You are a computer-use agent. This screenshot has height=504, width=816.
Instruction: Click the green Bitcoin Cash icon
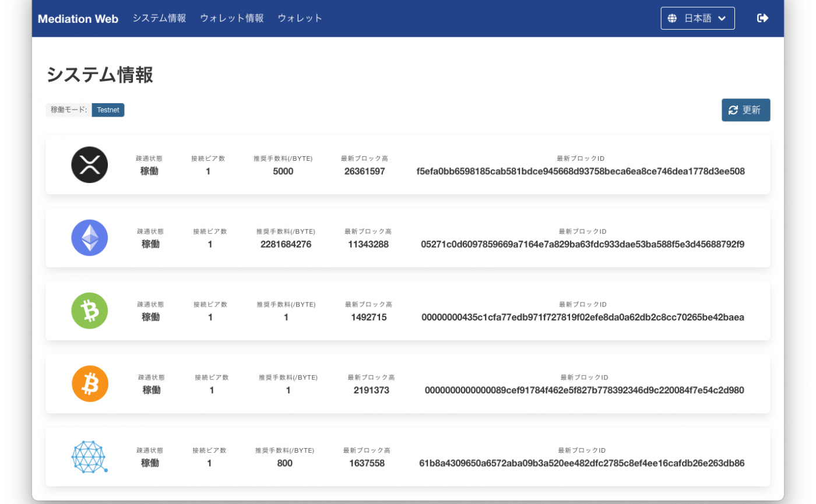(90, 311)
